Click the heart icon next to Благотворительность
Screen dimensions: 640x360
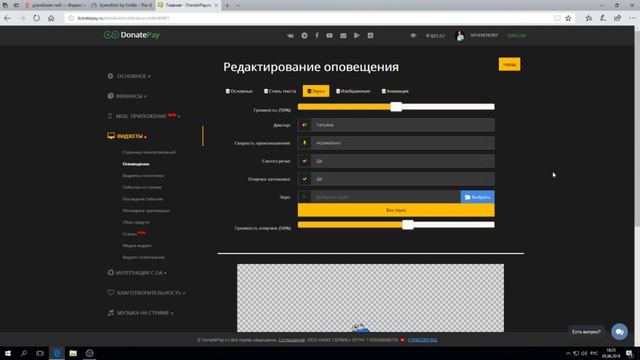coord(111,293)
